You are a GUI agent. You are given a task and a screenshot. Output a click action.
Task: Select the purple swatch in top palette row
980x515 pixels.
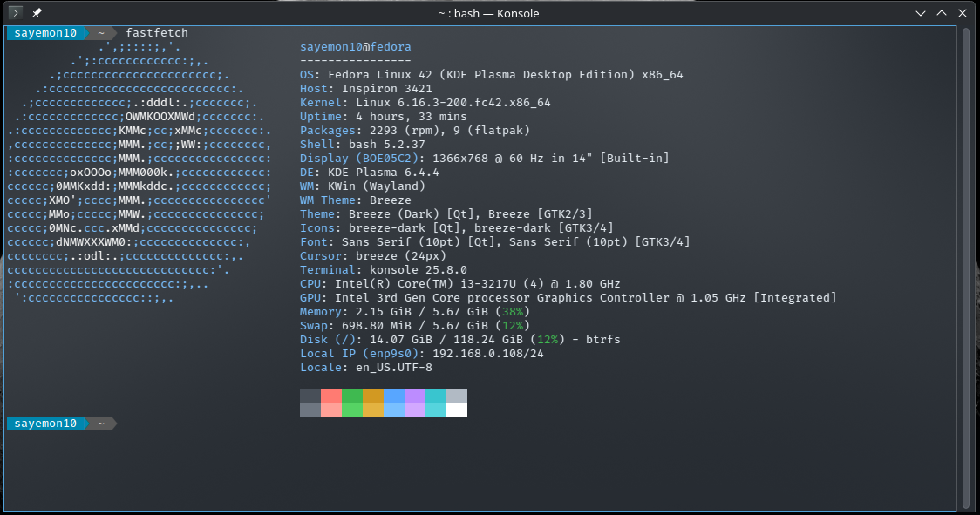tap(414, 396)
